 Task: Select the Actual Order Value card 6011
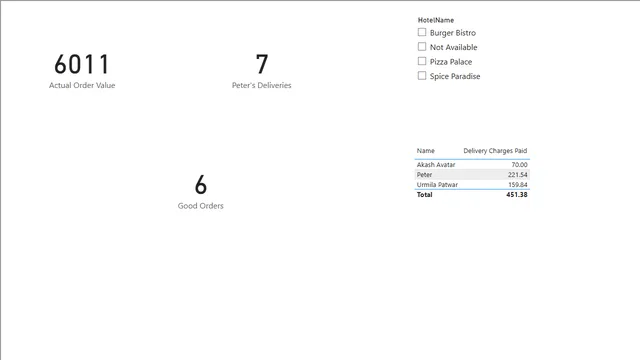(82, 64)
